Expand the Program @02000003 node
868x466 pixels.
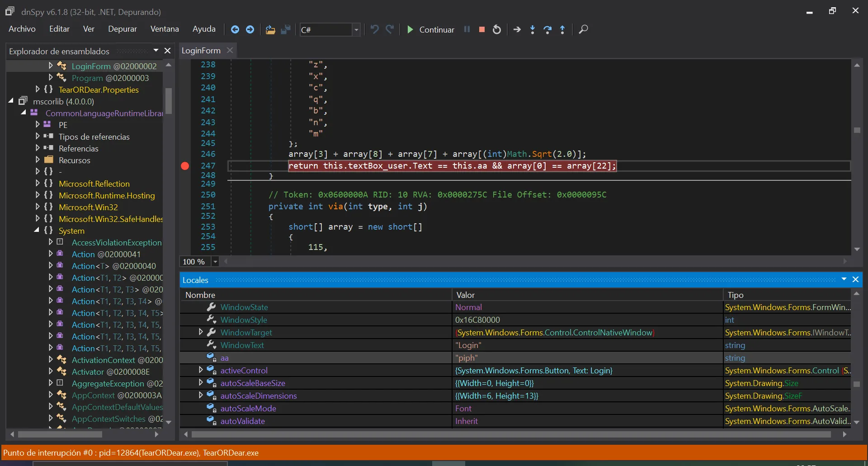[x=51, y=78]
